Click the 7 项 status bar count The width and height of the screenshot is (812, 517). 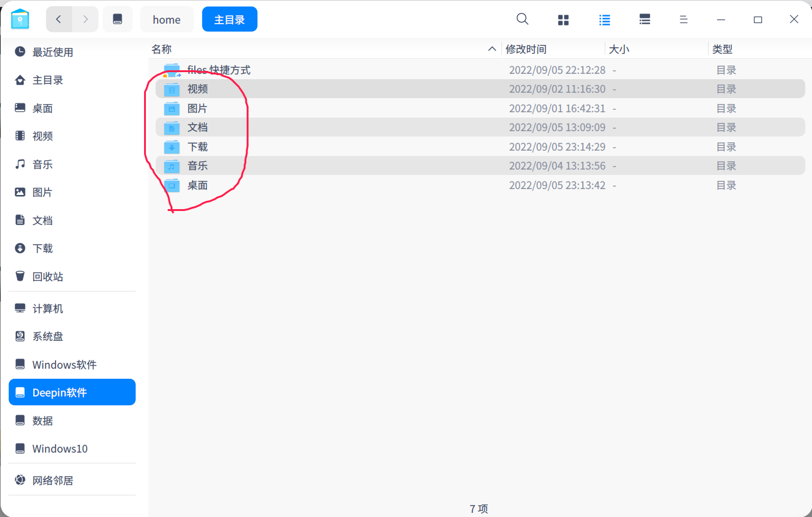pos(479,509)
